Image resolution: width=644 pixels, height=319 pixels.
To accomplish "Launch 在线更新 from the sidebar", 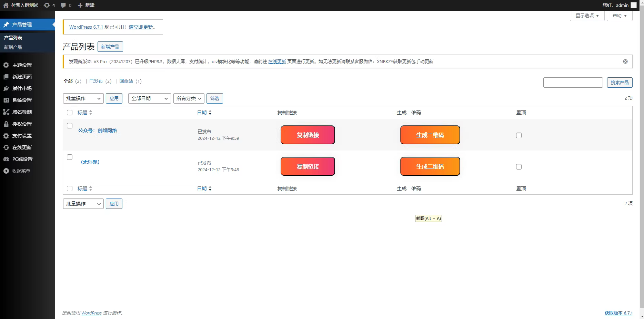I will (22, 147).
